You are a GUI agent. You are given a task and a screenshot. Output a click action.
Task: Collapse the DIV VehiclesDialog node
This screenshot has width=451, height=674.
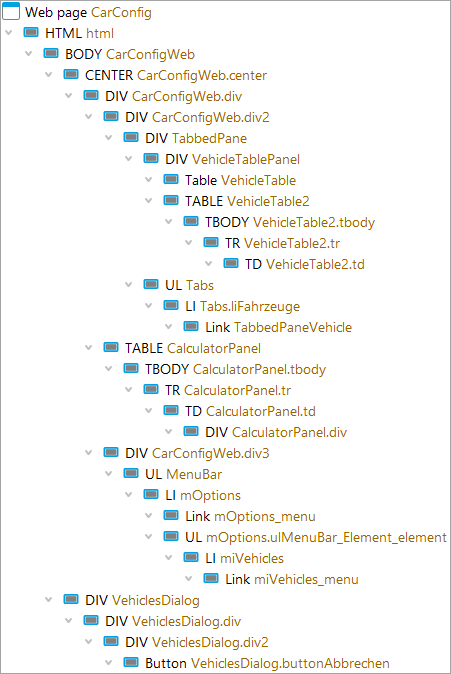[x=49, y=600]
